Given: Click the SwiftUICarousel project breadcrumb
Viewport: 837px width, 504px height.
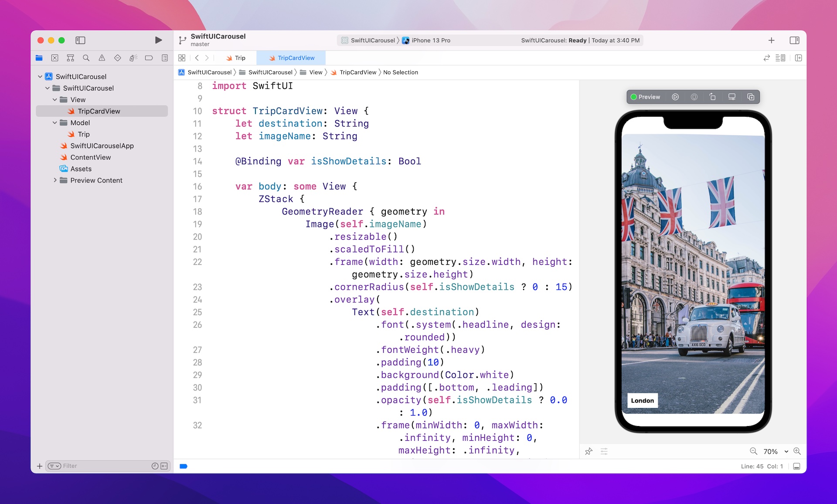Looking at the screenshot, I should tap(209, 72).
